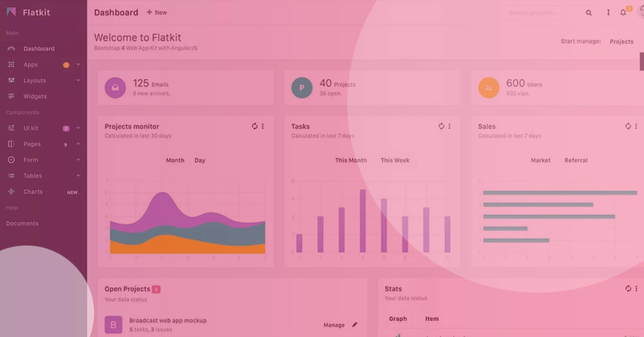Click the Open Projects count badge
644x337 pixels.
pos(156,289)
